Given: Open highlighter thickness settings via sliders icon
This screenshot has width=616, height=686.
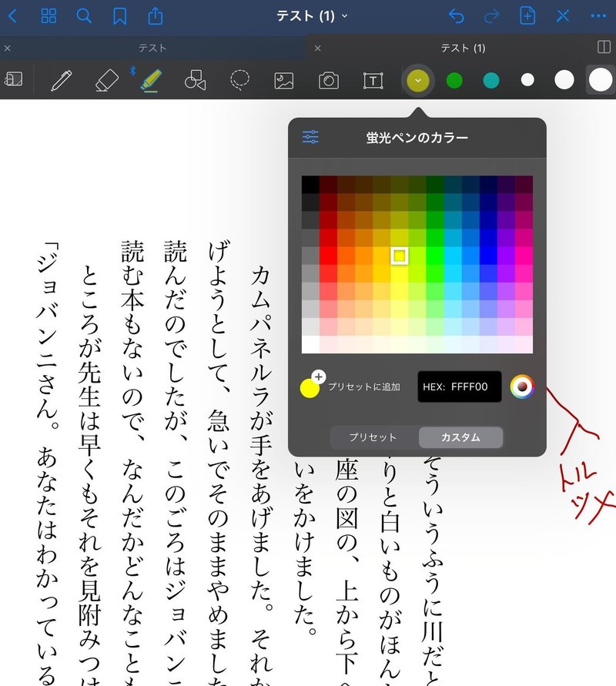Looking at the screenshot, I should point(311,136).
